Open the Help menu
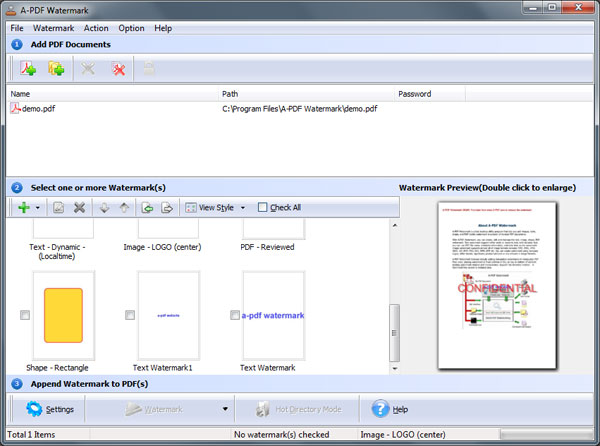600x446 pixels. (163, 28)
